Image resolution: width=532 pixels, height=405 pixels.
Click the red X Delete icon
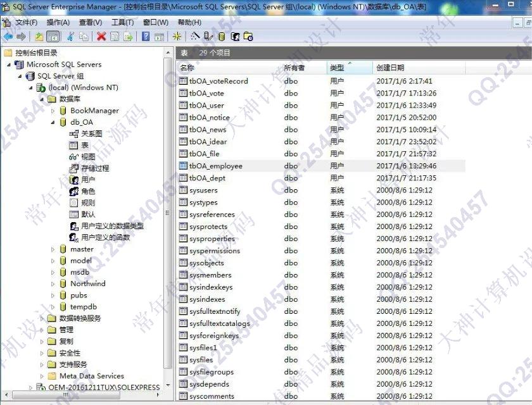(101, 36)
